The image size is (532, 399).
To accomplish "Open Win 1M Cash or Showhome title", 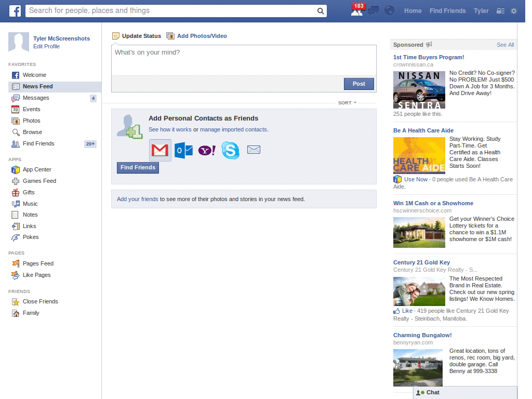I will coord(433,203).
